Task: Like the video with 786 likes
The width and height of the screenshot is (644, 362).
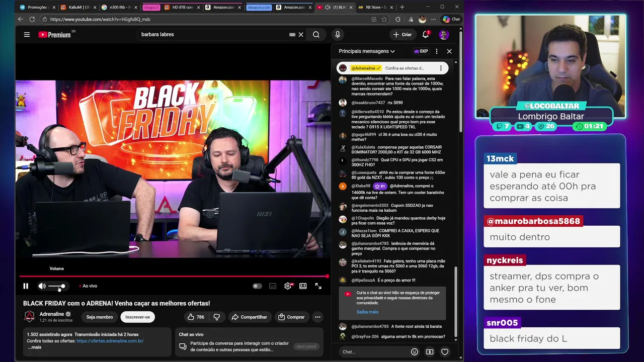Action: [x=196, y=317]
